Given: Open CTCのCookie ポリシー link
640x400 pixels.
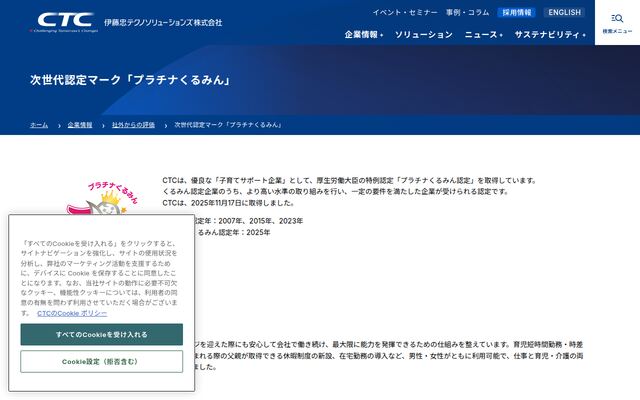Looking at the screenshot, I should (72, 313).
